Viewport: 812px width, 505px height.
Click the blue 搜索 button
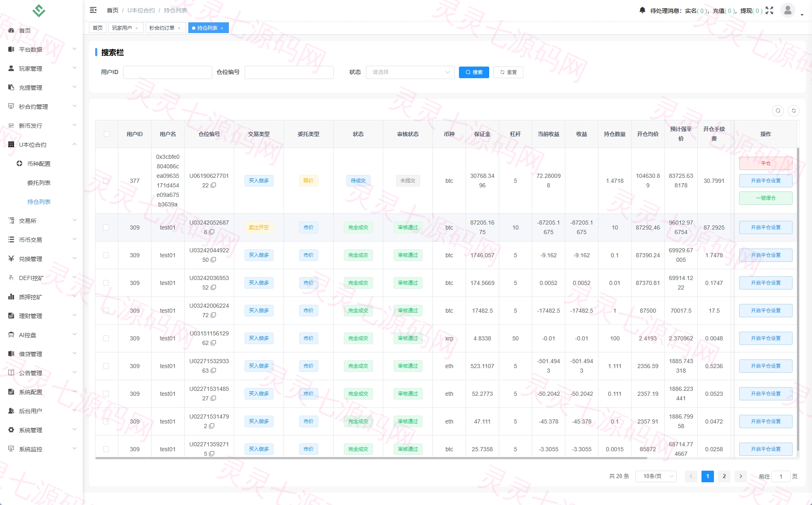pyautogui.click(x=474, y=72)
